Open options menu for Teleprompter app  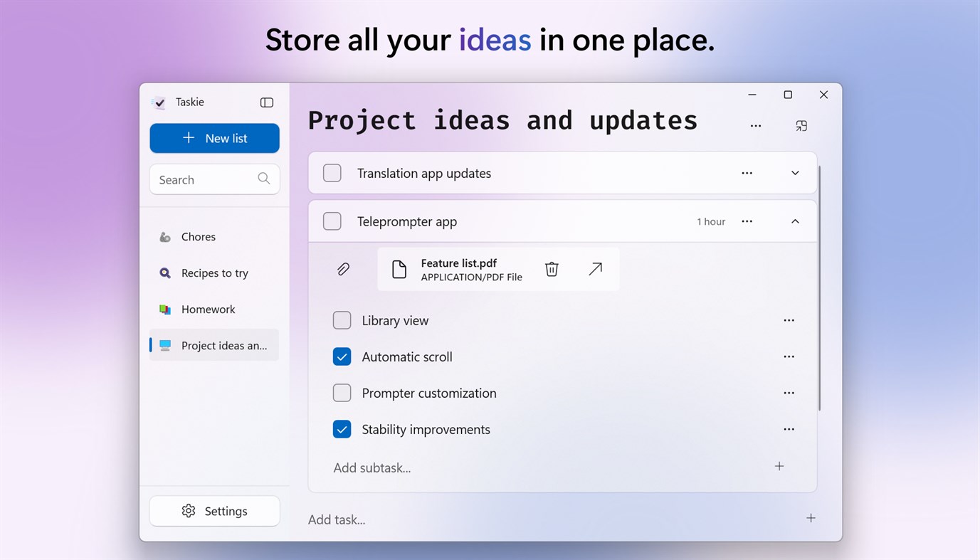click(x=747, y=221)
